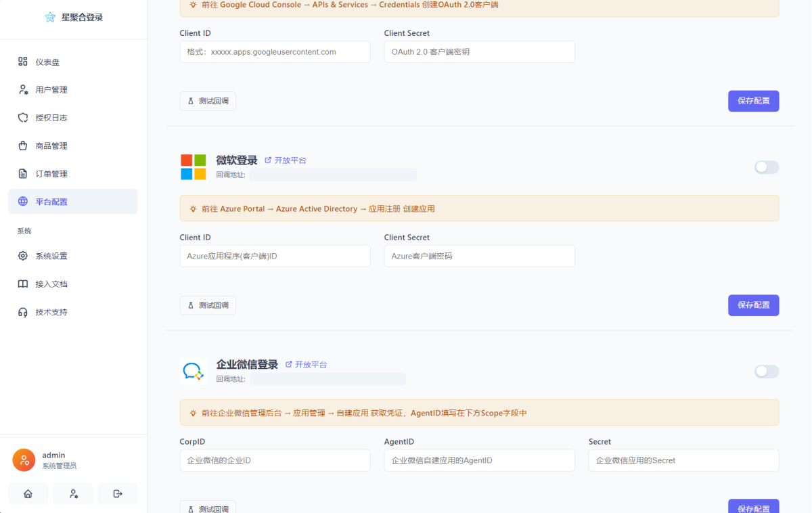Enable the 企业微信登录 toggle switch
The width and height of the screenshot is (812, 513).
(x=767, y=372)
